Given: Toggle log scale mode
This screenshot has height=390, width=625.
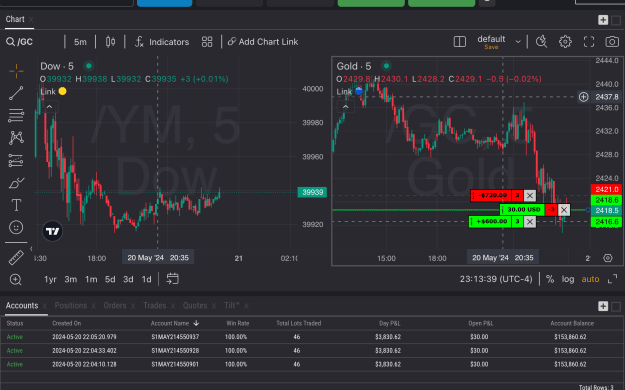Looking at the screenshot, I should (x=568, y=279).
